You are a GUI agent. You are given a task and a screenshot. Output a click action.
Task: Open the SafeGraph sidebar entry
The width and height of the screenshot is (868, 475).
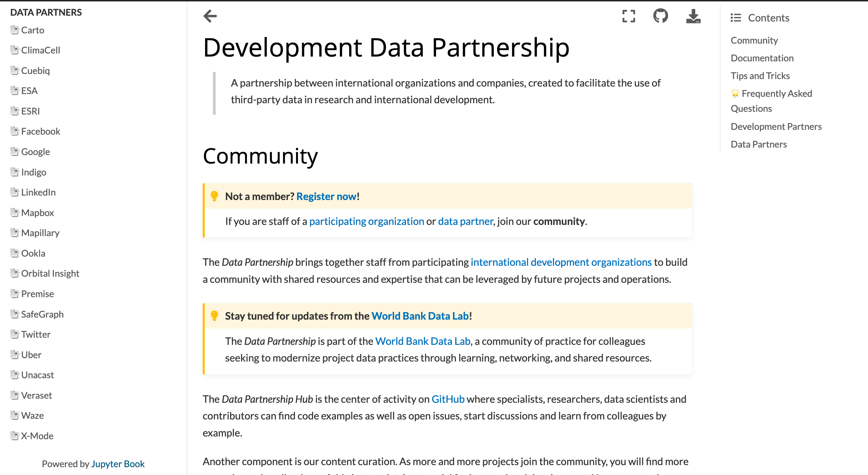pyautogui.click(x=42, y=314)
